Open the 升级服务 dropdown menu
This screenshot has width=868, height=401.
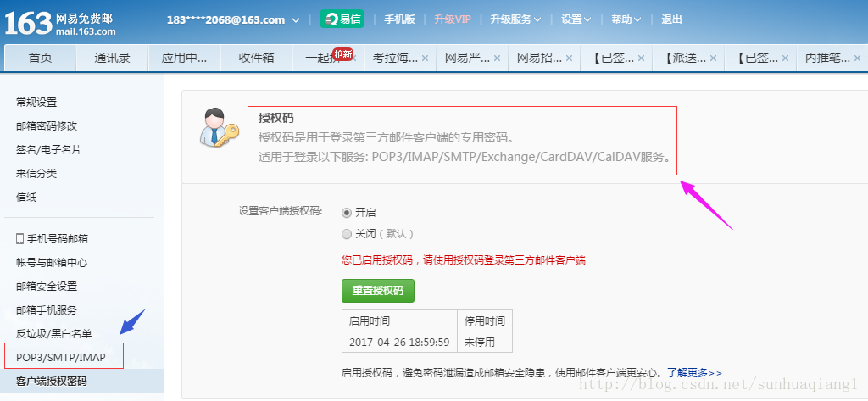pyautogui.click(x=515, y=19)
